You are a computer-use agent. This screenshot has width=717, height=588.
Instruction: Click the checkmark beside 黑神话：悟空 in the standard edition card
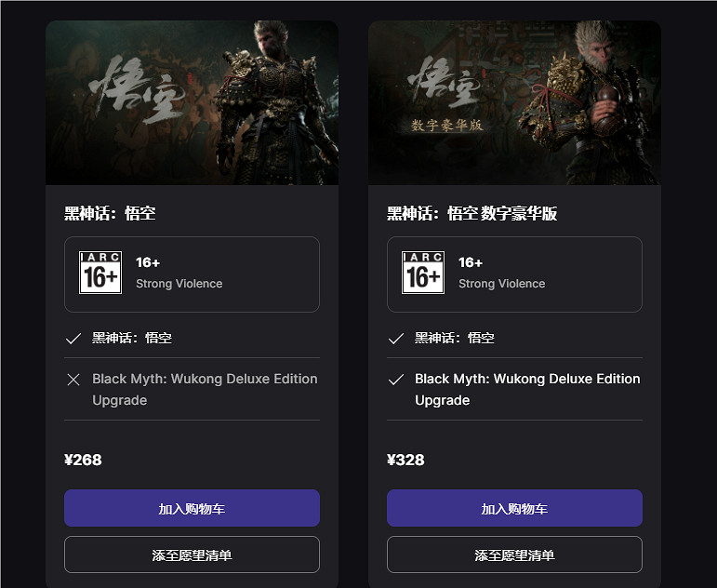tap(73, 339)
